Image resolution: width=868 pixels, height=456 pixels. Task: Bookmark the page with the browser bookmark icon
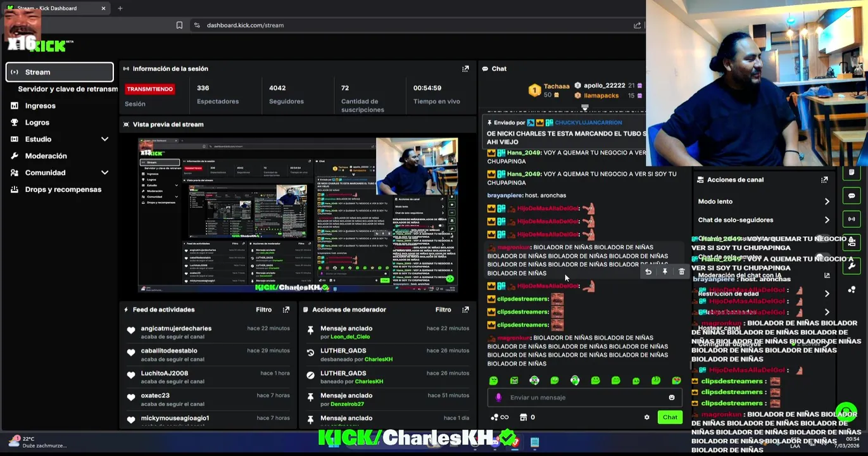pos(179,25)
